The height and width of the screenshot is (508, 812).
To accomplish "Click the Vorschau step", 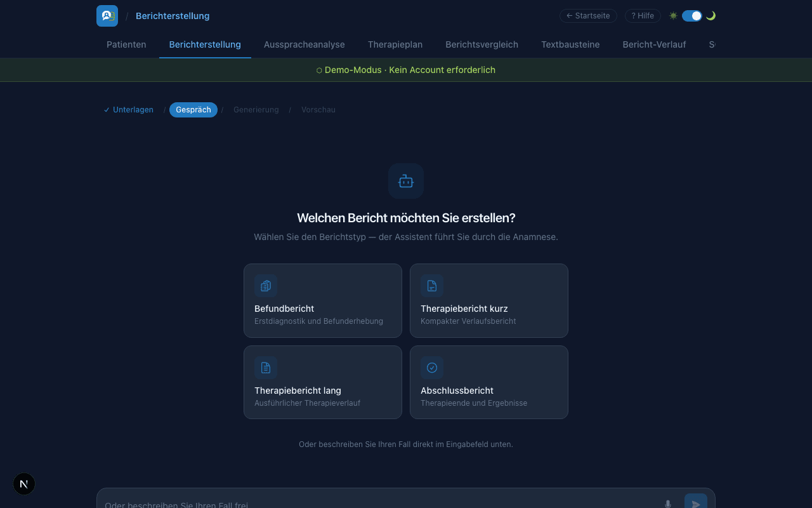I will [x=318, y=110].
